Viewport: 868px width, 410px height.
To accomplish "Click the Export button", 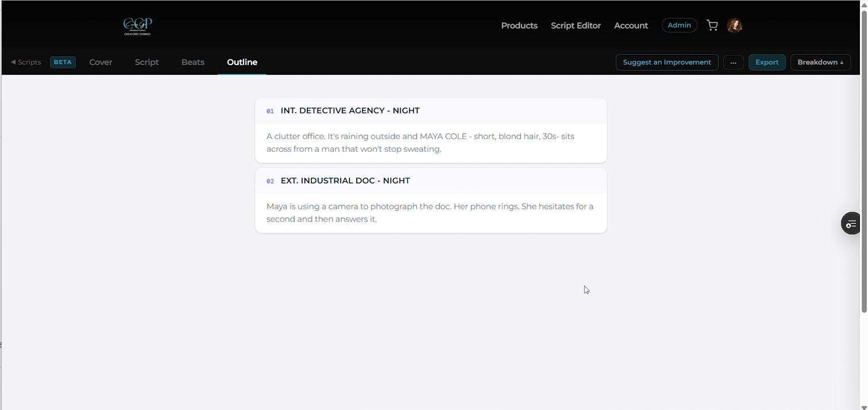I will [x=767, y=62].
